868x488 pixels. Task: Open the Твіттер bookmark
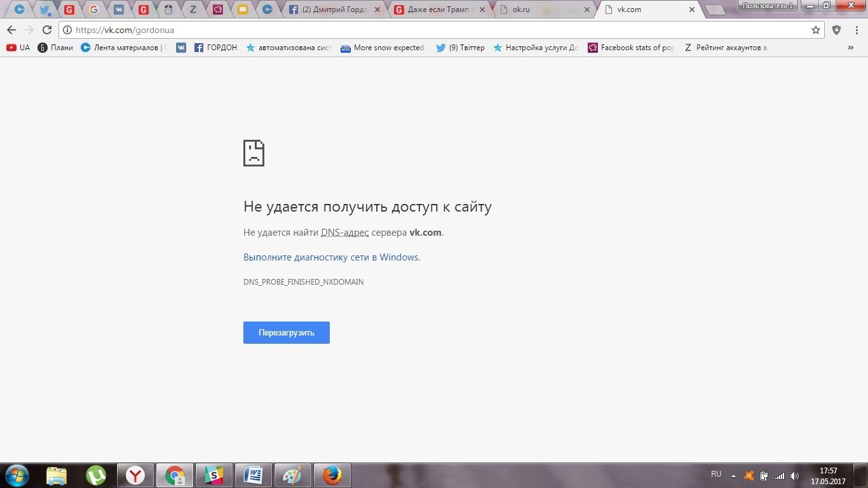(460, 48)
